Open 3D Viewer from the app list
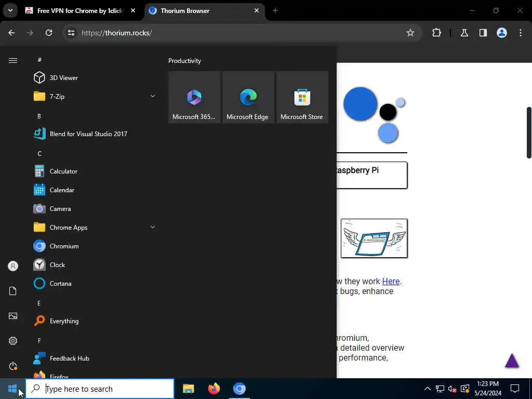 point(95,78)
